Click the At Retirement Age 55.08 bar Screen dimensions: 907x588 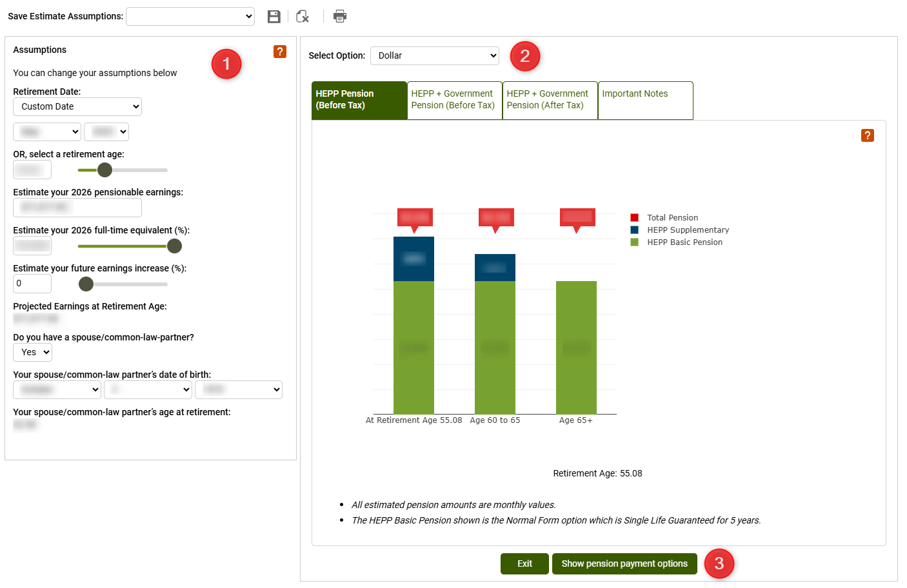tap(414, 326)
